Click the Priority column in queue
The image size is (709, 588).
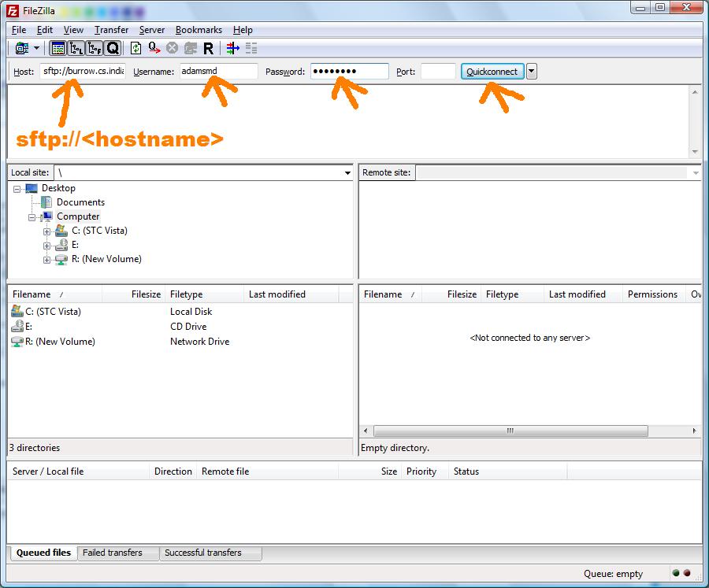point(425,472)
